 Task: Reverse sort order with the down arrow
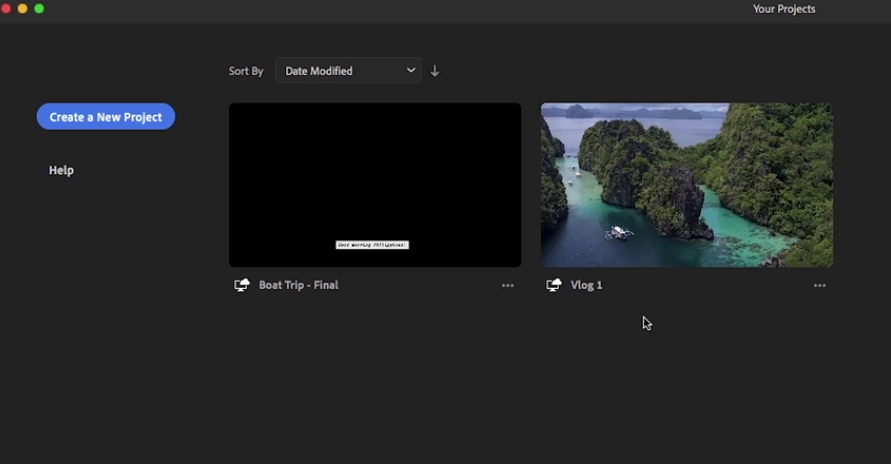point(435,71)
